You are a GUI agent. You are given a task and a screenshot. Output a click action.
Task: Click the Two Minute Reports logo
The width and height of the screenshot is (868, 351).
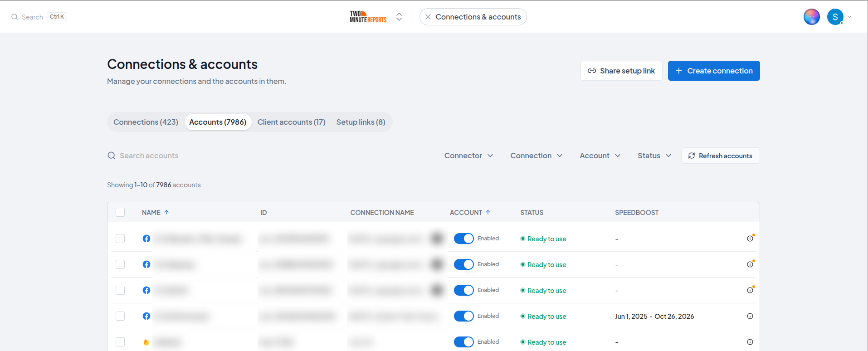368,17
